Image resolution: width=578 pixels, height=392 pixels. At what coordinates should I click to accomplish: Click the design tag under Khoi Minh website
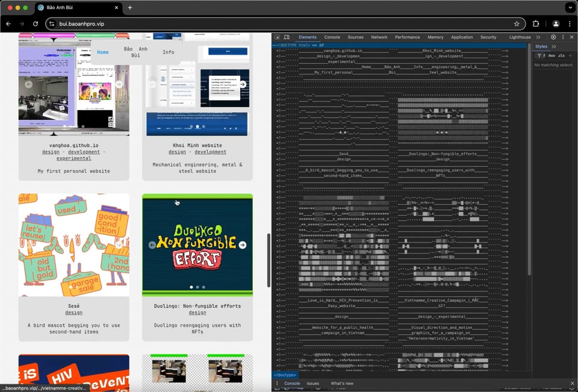pos(177,152)
